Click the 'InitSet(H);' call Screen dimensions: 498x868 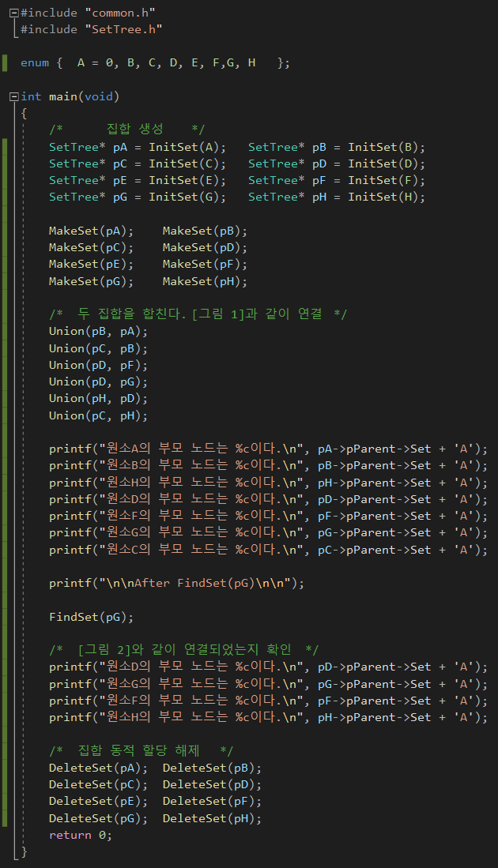coord(387,197)
